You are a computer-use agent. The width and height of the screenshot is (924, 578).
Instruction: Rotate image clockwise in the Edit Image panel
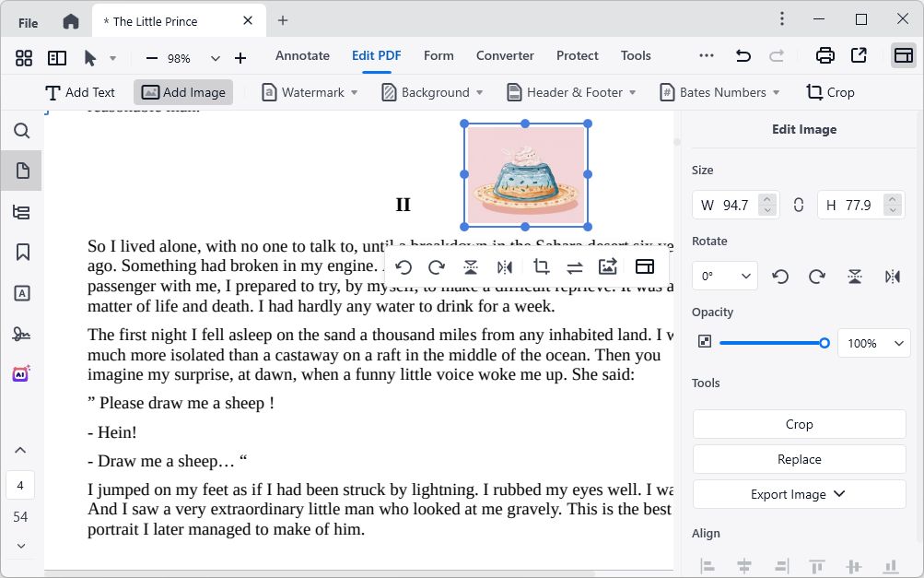point(816,277)
